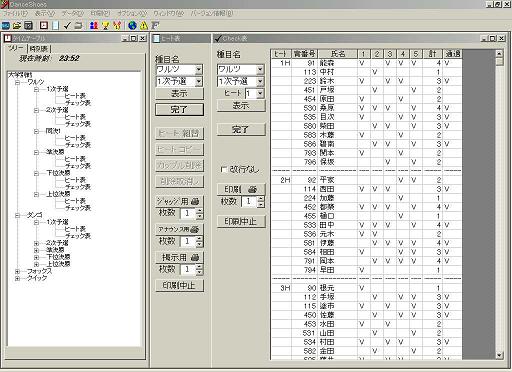512x372 pixels.
Task: Click the printer icon on アナウンス用 button
Action: (x=195, y=229)
